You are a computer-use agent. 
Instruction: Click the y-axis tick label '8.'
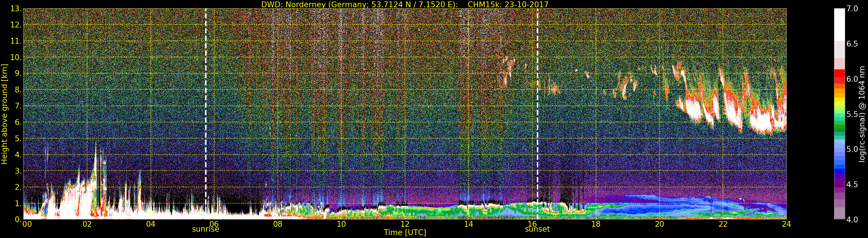tap(18, 90)
